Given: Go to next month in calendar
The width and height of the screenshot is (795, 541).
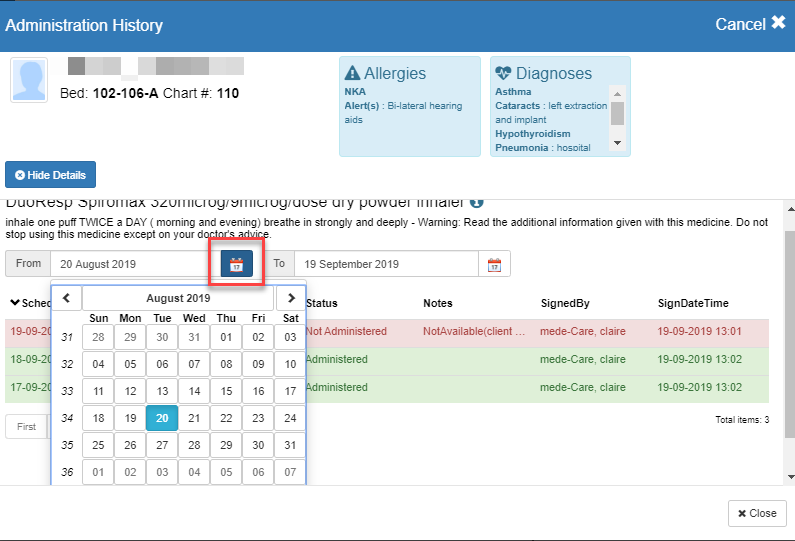Looking at the screenshot, I should click(291, 298).
